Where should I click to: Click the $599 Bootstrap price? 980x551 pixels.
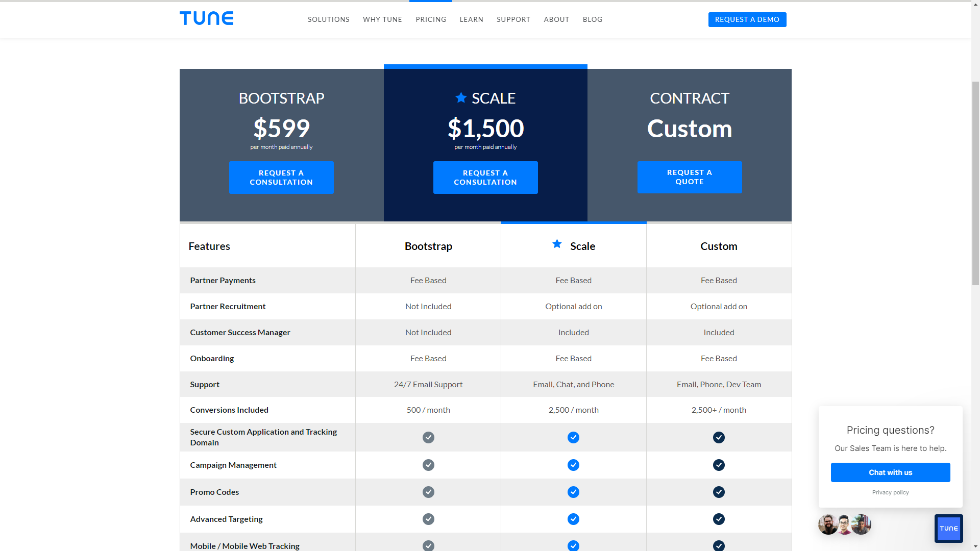click(x=281, y=128)
